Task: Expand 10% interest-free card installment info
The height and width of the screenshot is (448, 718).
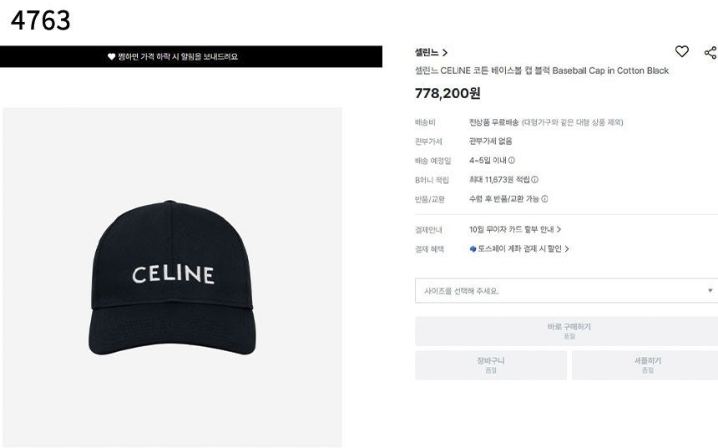Action: (x=515, y=229)
